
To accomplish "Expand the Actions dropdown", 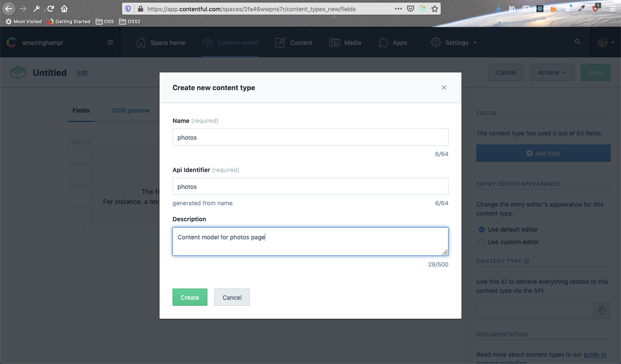I will (552, 72).
